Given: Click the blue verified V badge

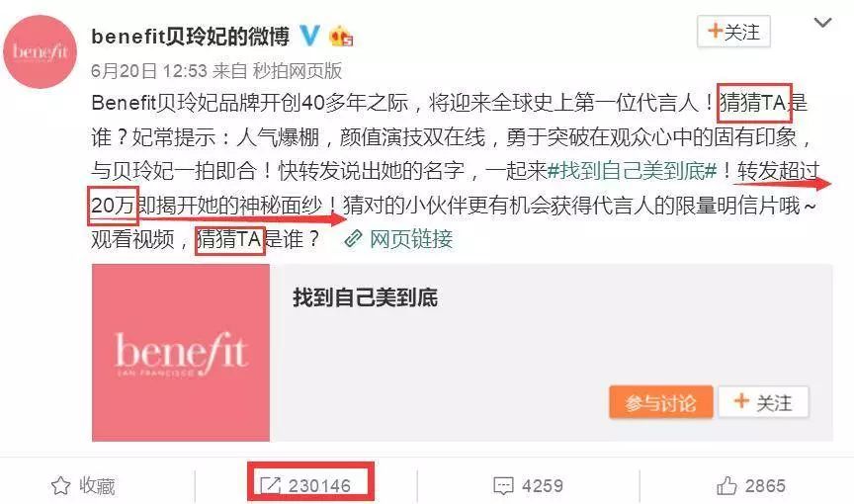Looking at the screenshot, I should pyautogui.click(x=309, y=36).
